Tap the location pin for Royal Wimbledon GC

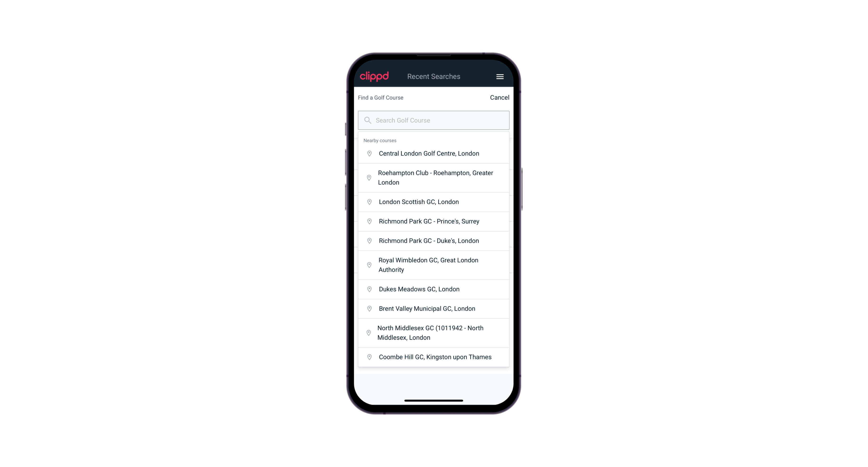[x=370, y=265]
